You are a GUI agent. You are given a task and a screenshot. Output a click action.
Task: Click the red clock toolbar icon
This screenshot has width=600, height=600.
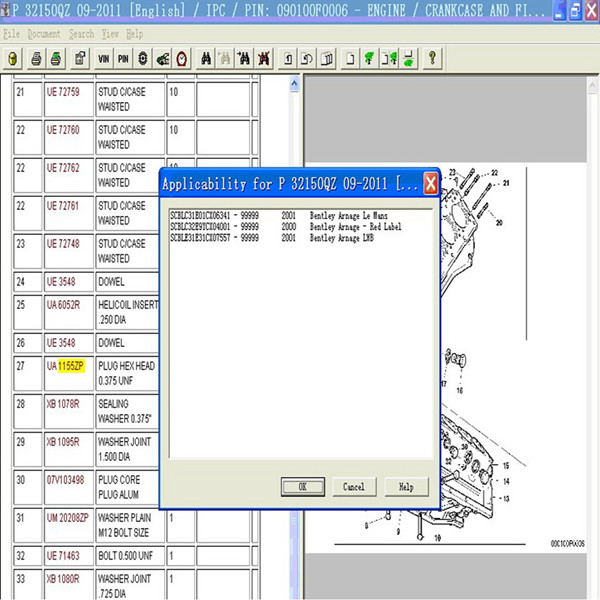[180, 58]
